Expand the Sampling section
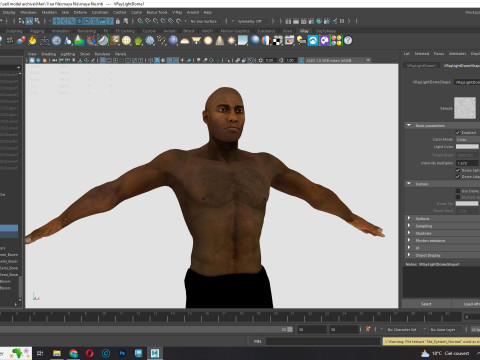This screenshot has height=360, width=480. click(x=409, y=226)
